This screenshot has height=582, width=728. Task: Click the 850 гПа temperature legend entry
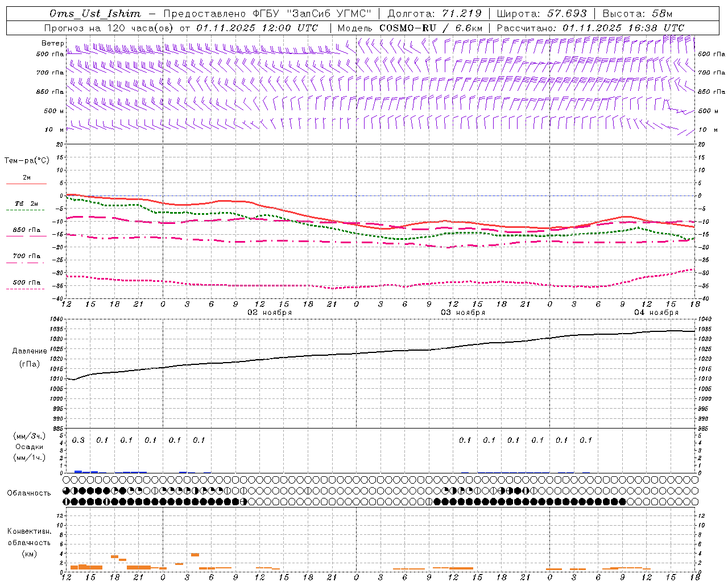pyautogui.click(x=27, y=230)
